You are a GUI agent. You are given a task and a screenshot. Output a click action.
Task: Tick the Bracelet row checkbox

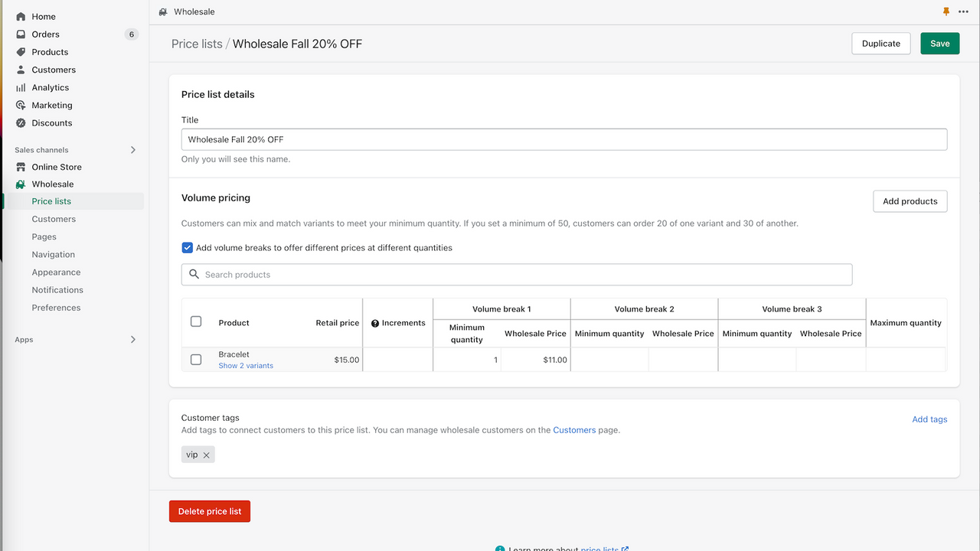(x=196, y=359)
